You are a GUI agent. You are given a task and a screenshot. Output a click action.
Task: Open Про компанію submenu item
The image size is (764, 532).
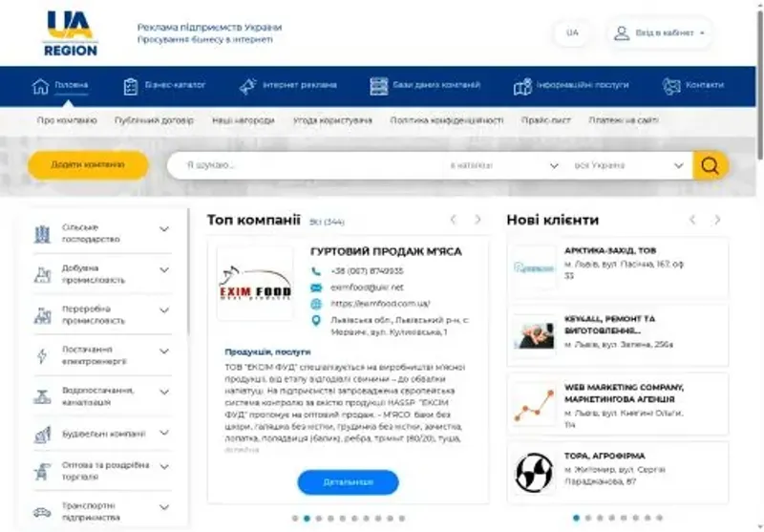tap(67, 120)
